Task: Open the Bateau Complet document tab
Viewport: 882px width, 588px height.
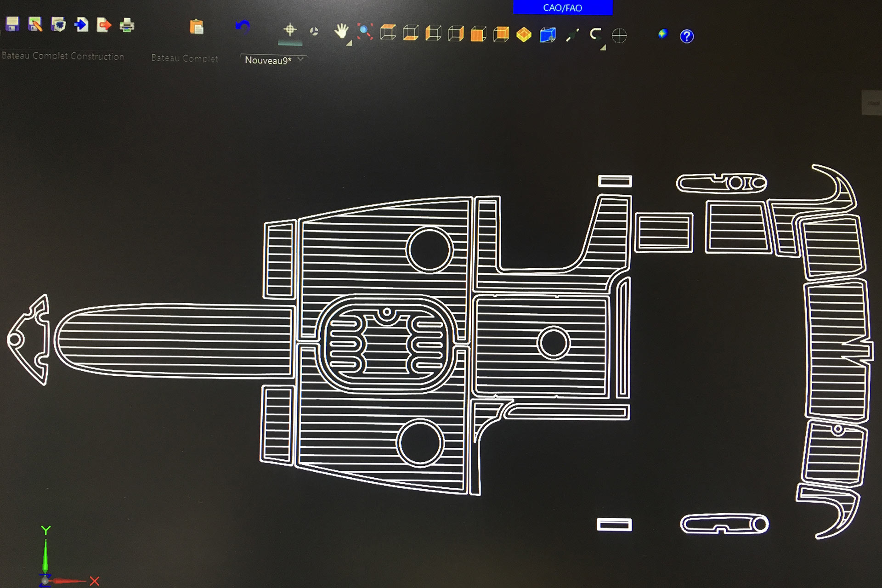Action: click(x=185, y=58)
